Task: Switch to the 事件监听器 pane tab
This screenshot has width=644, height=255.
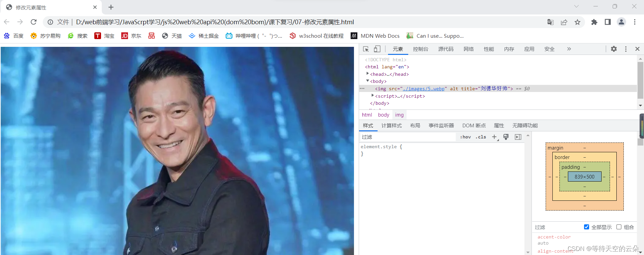Action: [441, 126]
